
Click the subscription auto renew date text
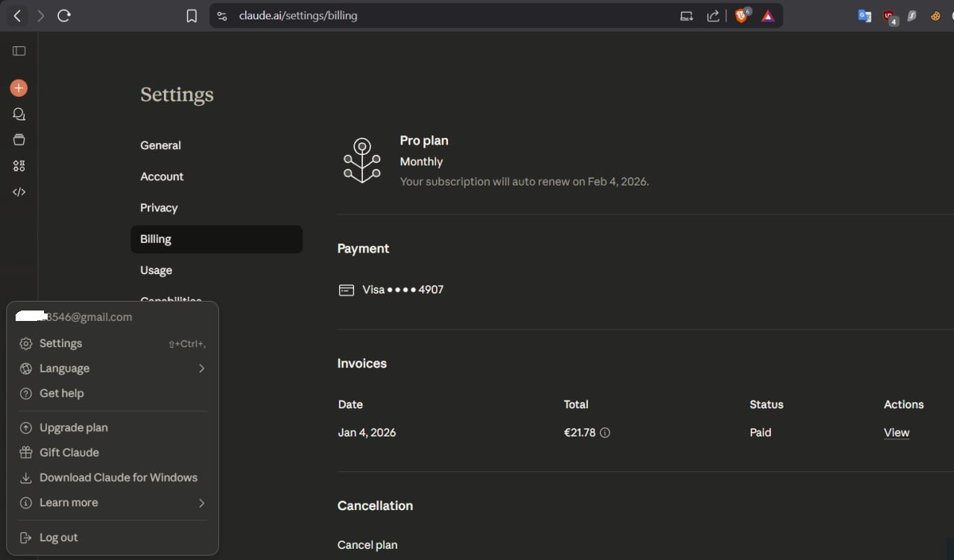525,182
